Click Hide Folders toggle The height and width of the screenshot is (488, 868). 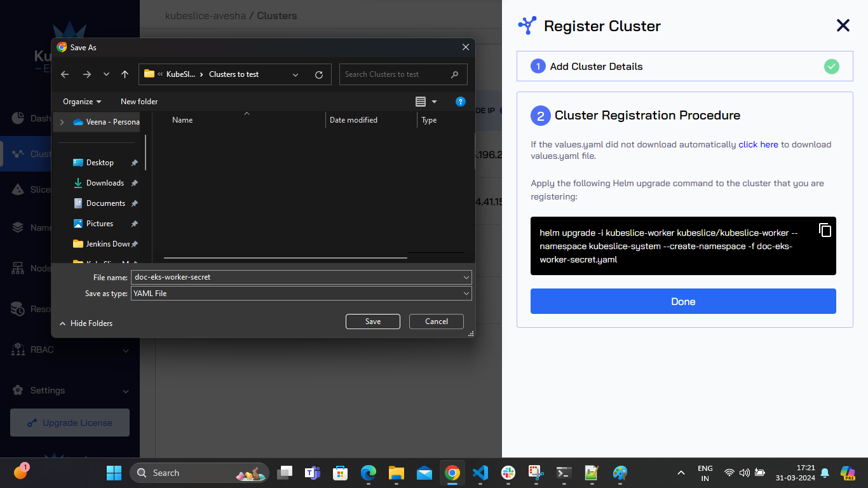click(86, 323)
